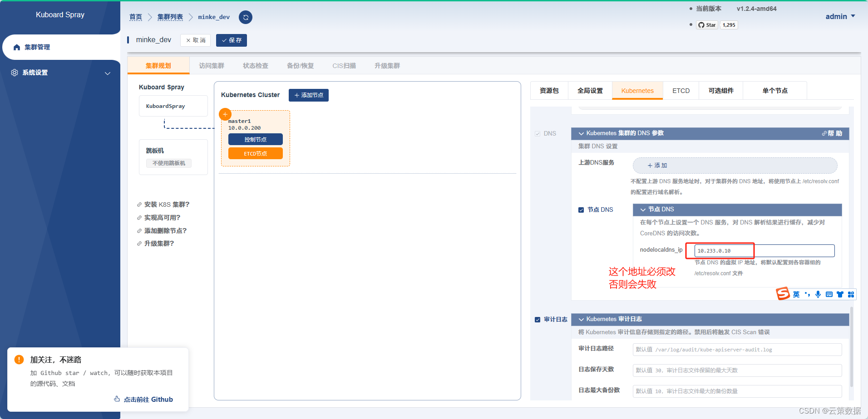Click 添加 under 上游DNS服务
This screenshot has width=868, height=419.
pyautogui.click(x=735, y=166)
